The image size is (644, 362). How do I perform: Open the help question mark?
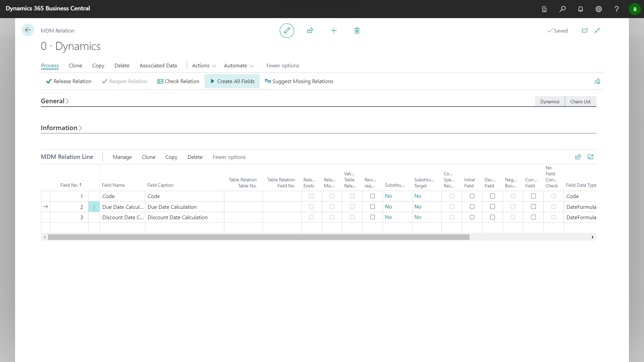pos(616,9)
